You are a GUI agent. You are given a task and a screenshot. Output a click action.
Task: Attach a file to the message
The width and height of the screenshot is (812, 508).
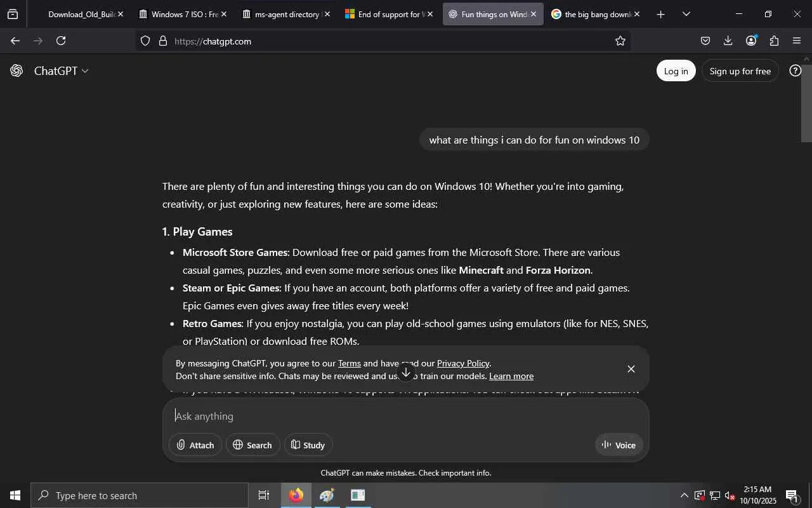click(195, 444)
